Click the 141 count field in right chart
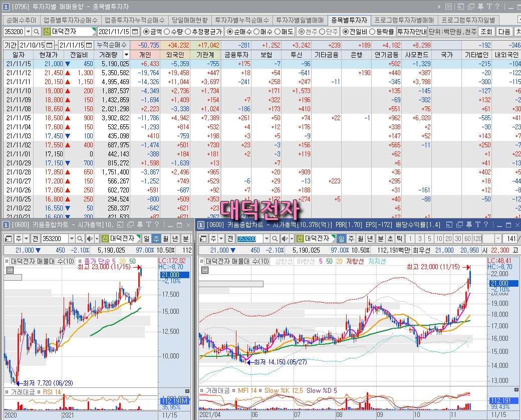The height and width of the screenshot is (420, 521). click(510, 239)
